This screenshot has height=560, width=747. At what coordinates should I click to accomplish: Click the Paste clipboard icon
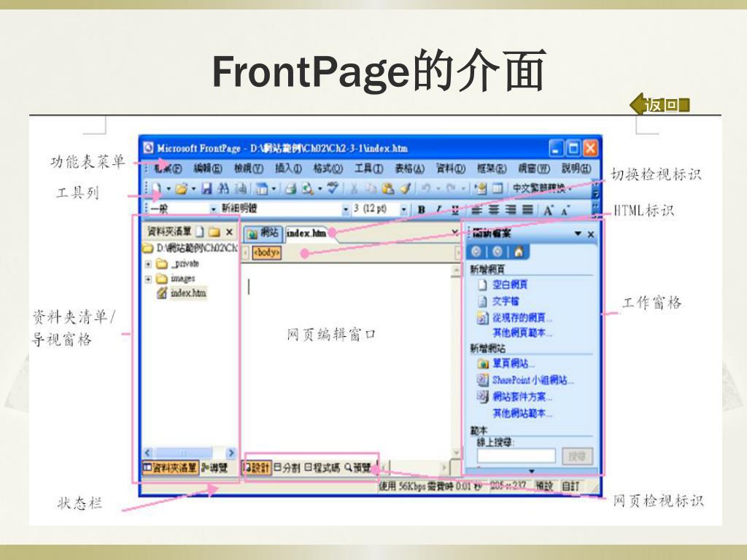point(388,189)
